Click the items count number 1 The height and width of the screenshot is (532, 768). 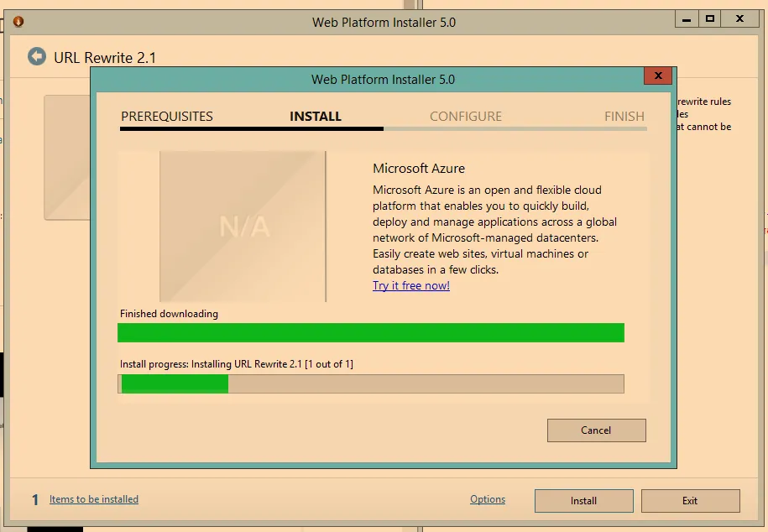(35, 499)
